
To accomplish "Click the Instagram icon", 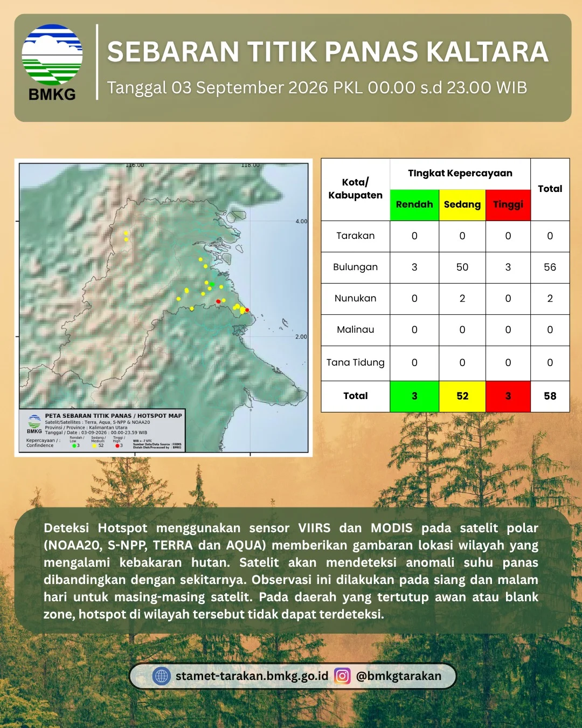I will pyautogui.click(x=342, y=676).
